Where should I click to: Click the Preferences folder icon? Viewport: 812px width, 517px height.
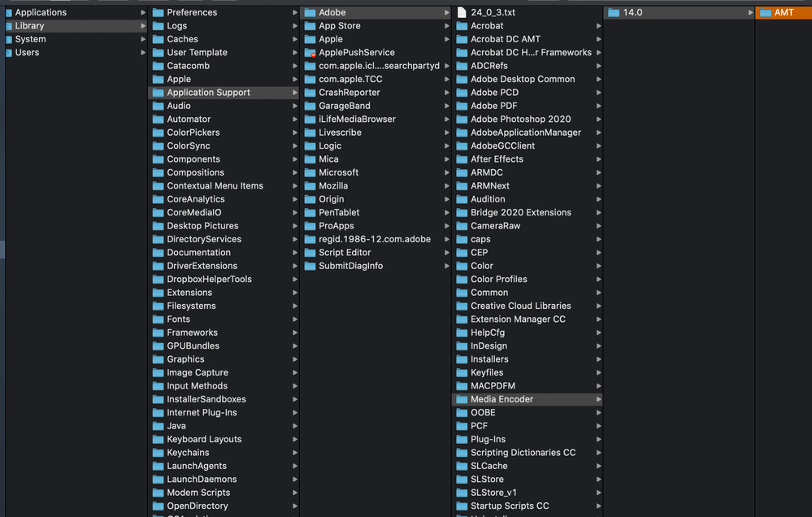158,12
